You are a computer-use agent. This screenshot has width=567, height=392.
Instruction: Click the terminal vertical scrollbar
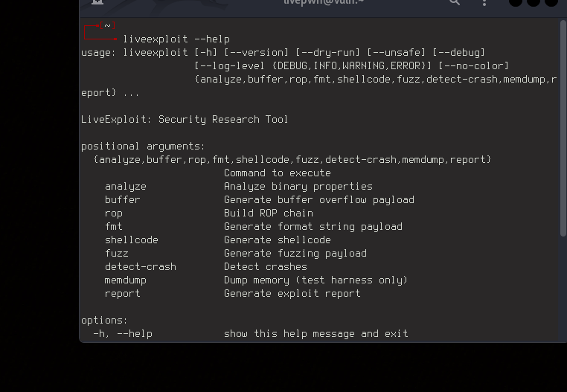tap(563, 126)
